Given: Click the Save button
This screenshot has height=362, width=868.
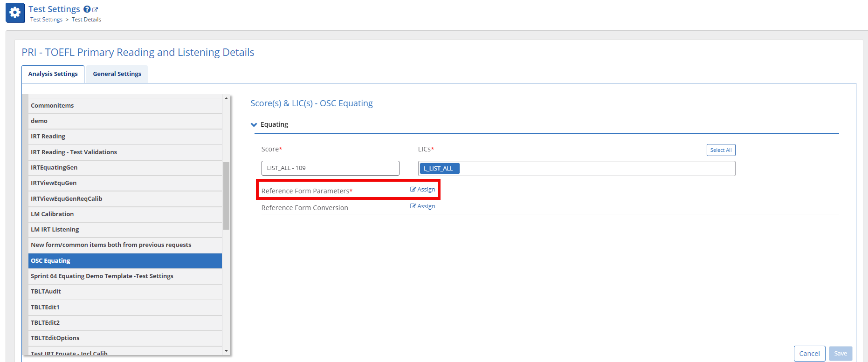Looking at the screenshot, I should (x=840, y=354).
